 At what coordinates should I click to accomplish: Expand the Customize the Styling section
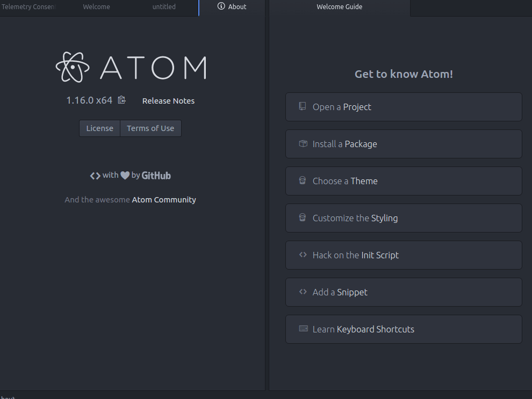point(404,218)
